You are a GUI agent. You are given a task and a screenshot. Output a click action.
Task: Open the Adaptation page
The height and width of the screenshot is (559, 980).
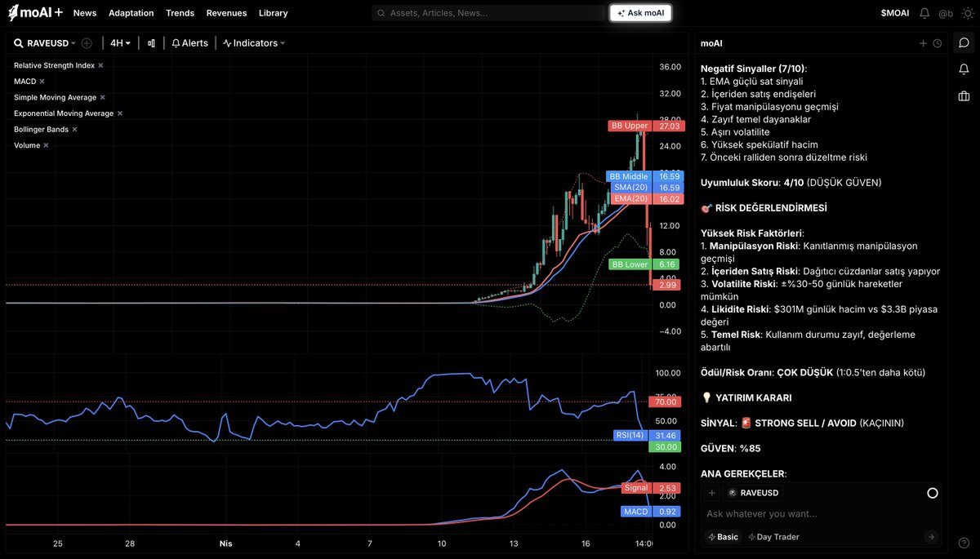click(131, 13)
